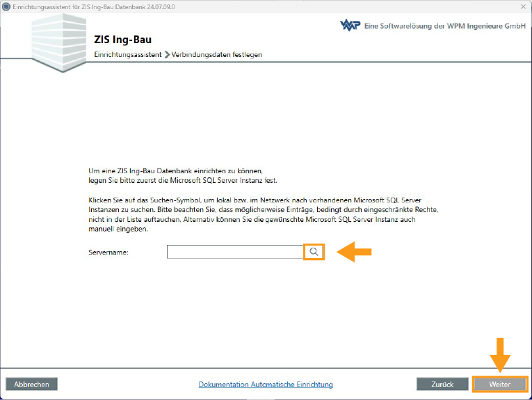The height and width of the screenshot is (400, 532).
Task: Close the Einrichtungsassistent window
Action: [522, 6]
